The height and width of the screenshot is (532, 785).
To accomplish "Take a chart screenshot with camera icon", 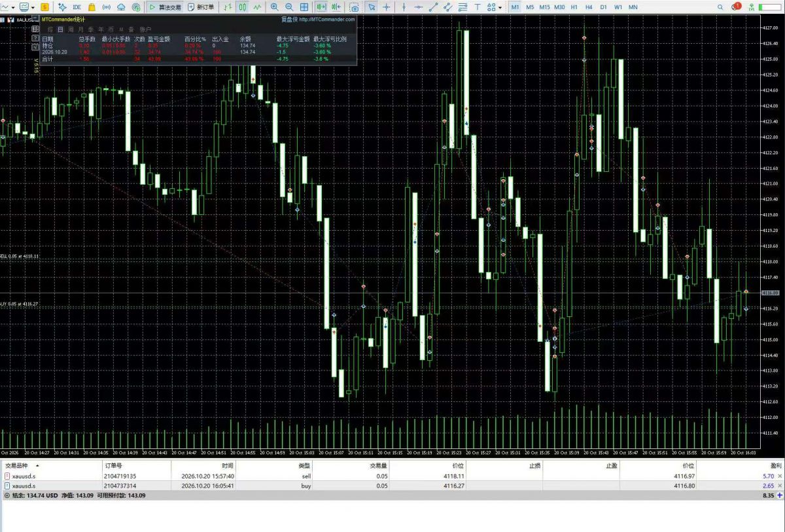I will tap(354, 7).
